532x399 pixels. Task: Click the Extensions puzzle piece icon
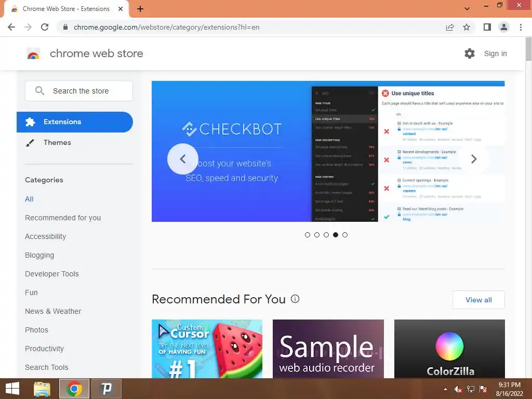30,122
